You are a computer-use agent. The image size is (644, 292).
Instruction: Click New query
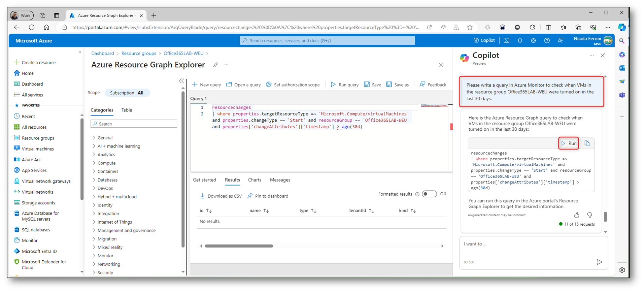207,85
